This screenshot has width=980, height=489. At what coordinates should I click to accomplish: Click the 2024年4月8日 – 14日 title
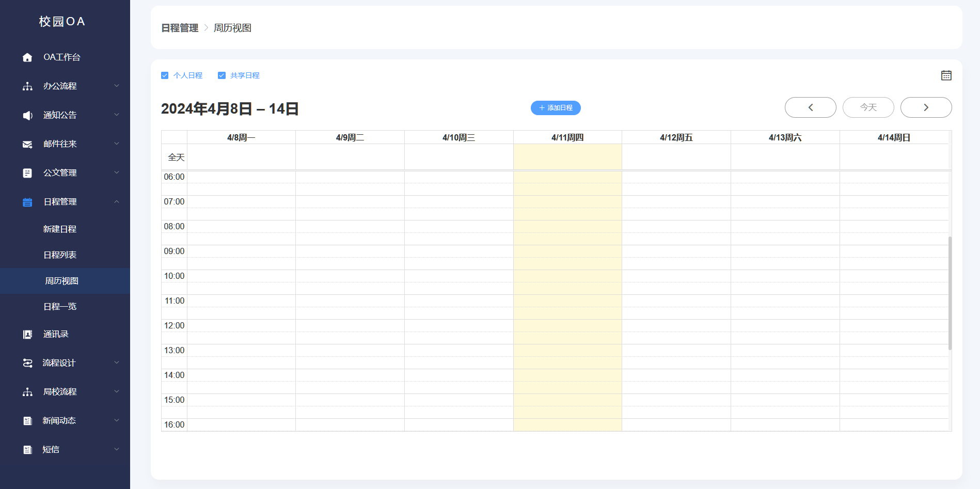click(230, 109)
